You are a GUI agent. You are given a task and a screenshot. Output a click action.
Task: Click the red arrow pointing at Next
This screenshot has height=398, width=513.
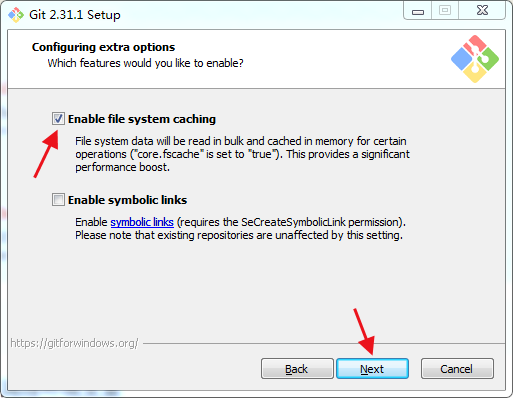(x=364, y=331)
